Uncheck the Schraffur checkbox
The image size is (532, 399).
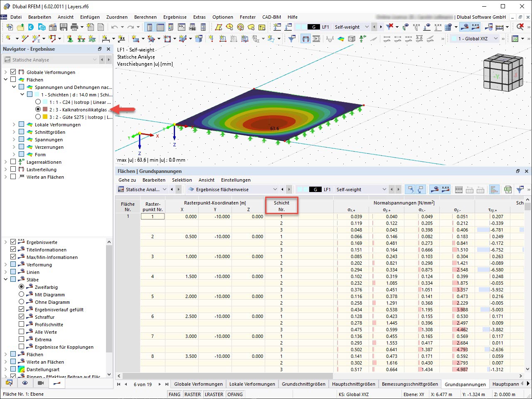coord(22,317)
